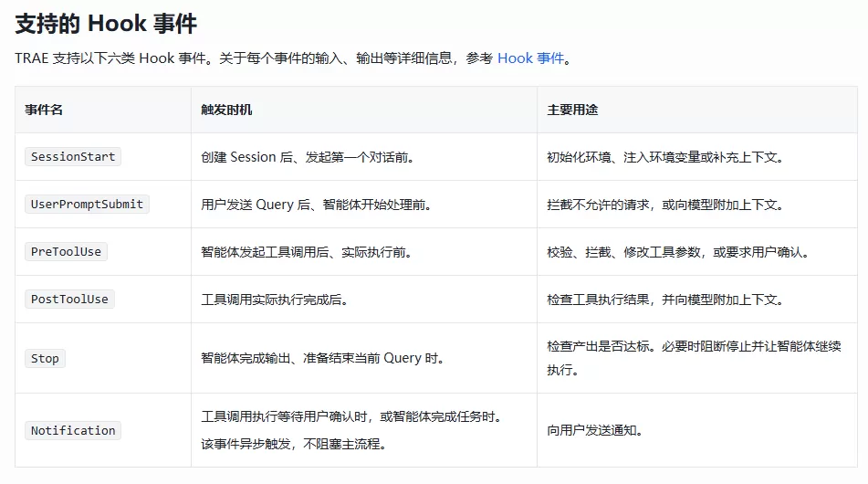This screenshot has width=868, height=484.
Task: Click text 工具调用执行等待用户确认时
Action: (284, 416)
